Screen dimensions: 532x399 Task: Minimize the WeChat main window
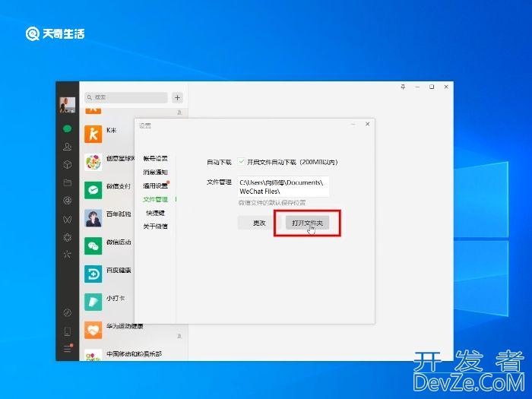pyautogui.click(x=417, y=87)
